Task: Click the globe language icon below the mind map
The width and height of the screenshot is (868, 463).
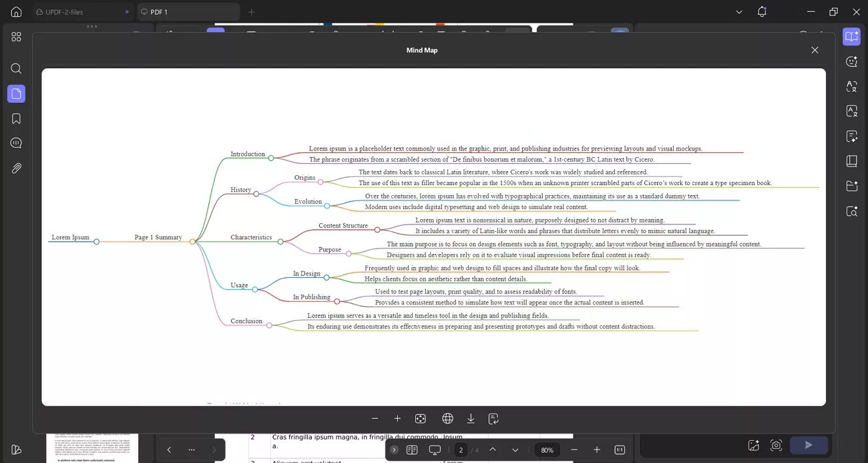Action: pyautogui.click(x=447, y=418)
